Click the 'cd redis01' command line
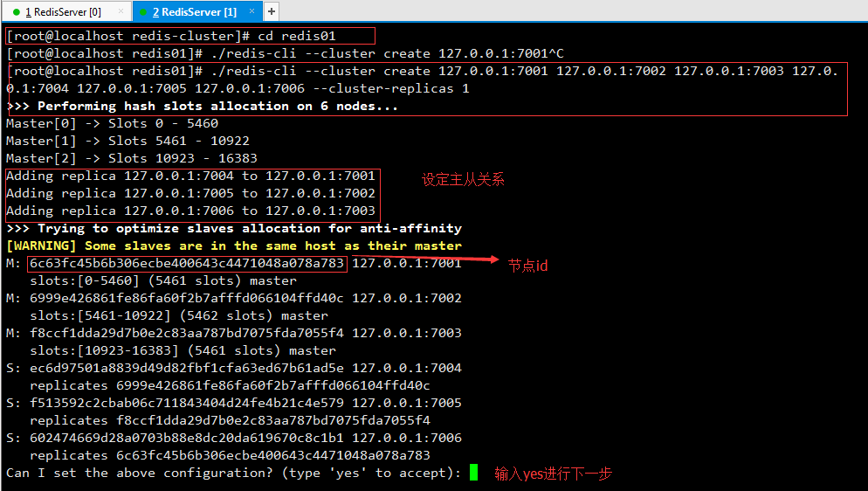Image resolution: width=868 pixels, height=491 pixels. pos(171,36)
